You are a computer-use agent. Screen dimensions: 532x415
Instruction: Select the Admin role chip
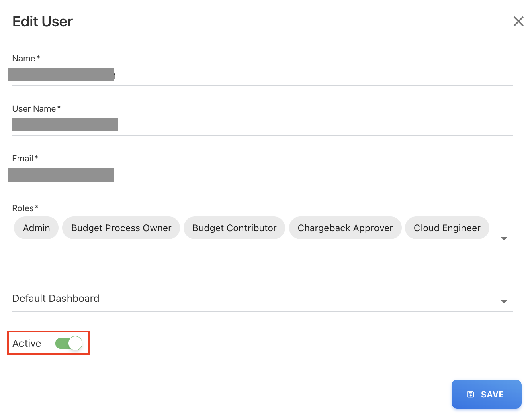tap(37, 228)
